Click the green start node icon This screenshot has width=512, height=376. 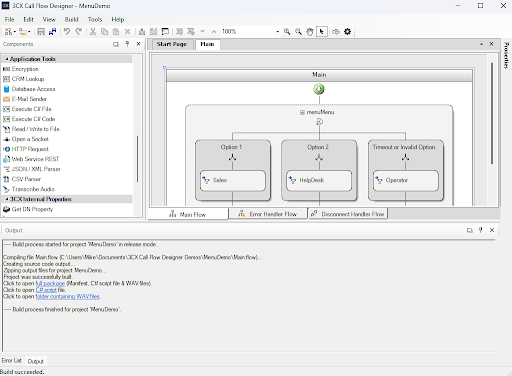tap(319, 89)
